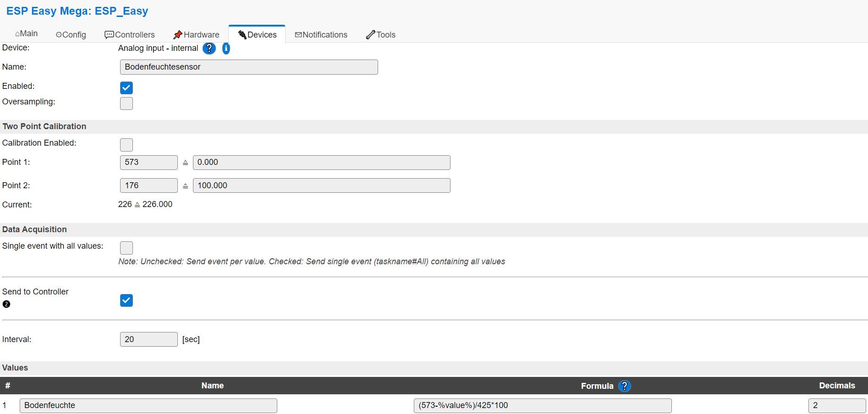Click the Point 2 calibrated value 100.000
868x414 pixels.
pos(322,185)
